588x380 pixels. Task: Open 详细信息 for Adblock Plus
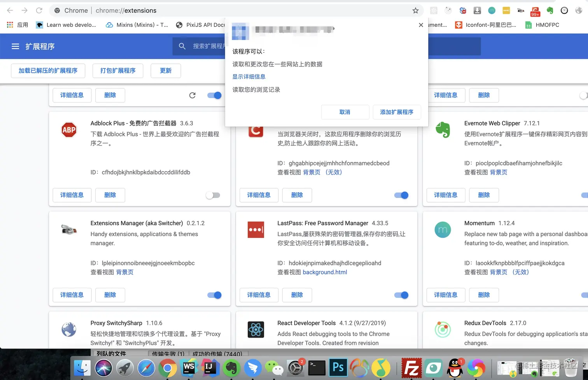[72, 195]
